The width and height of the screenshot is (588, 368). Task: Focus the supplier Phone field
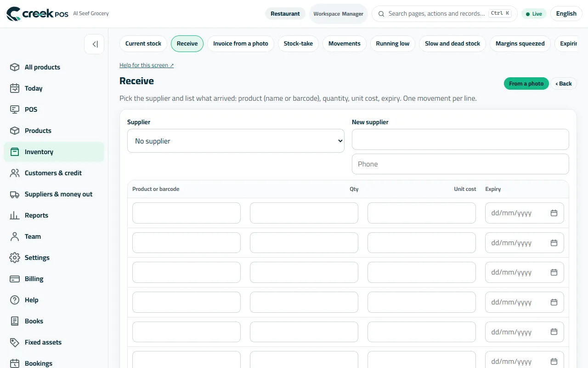[460, 164]
